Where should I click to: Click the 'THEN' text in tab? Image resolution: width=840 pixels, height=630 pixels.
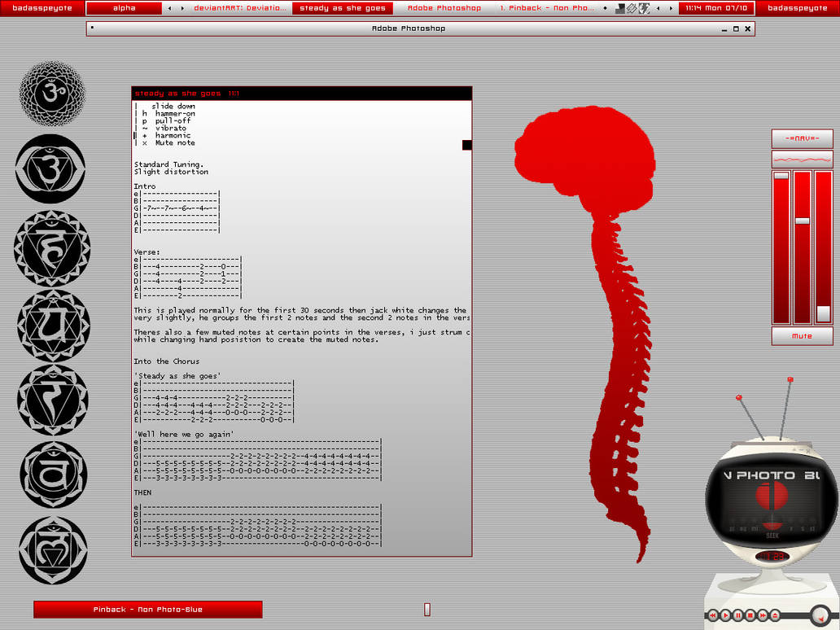pos(142,492)
